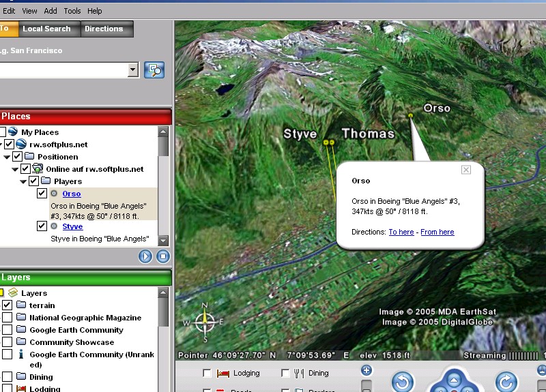
Task: Open the search box dropdown arrow
Action: pos(132,70)
